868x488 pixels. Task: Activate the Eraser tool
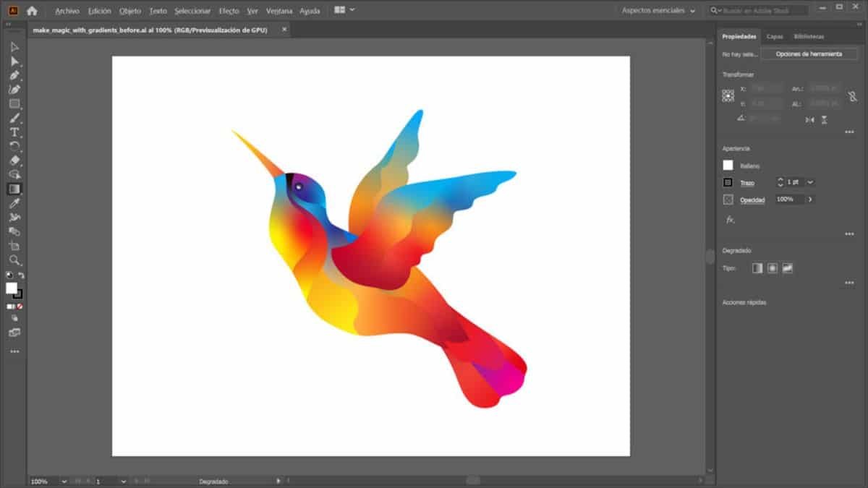(14, 160)
